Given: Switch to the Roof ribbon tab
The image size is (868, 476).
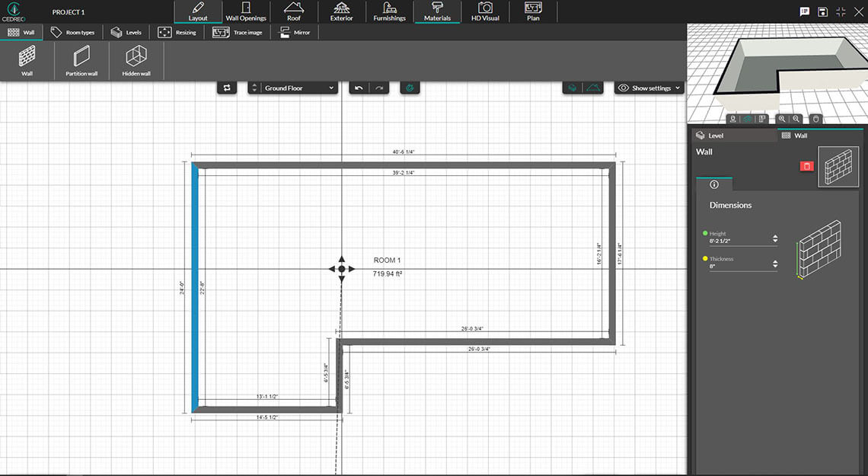Looking at the screenshot, I should coord(294,11).
